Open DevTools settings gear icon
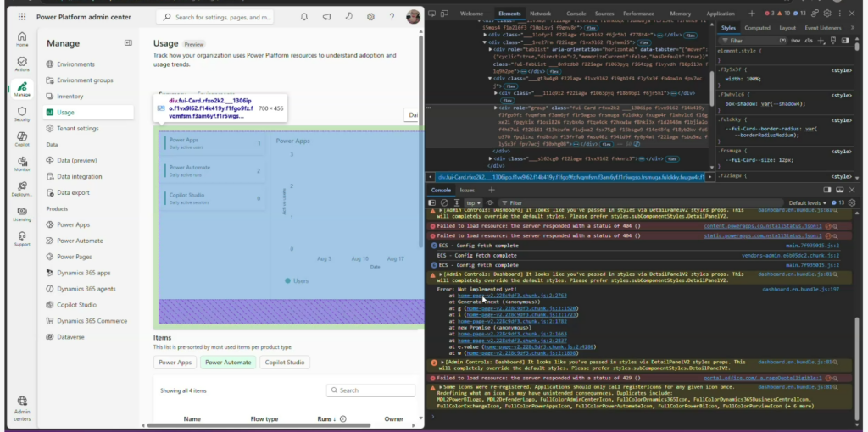The image size is (868, 432). point(827,14)
